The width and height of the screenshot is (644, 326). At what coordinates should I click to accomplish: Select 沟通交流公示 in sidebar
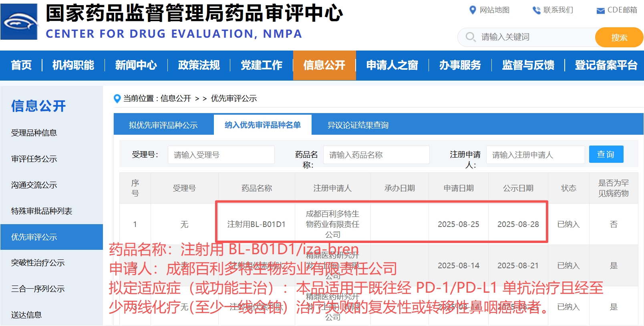34,185
